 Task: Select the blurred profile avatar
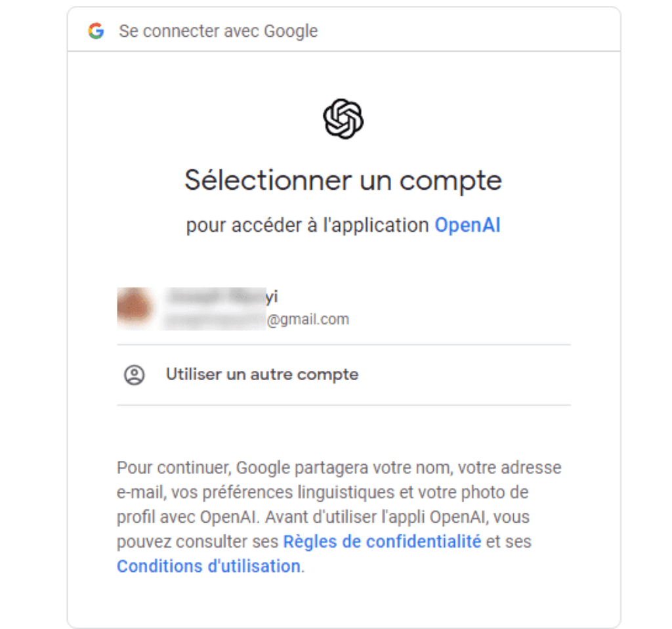[135, 308]
